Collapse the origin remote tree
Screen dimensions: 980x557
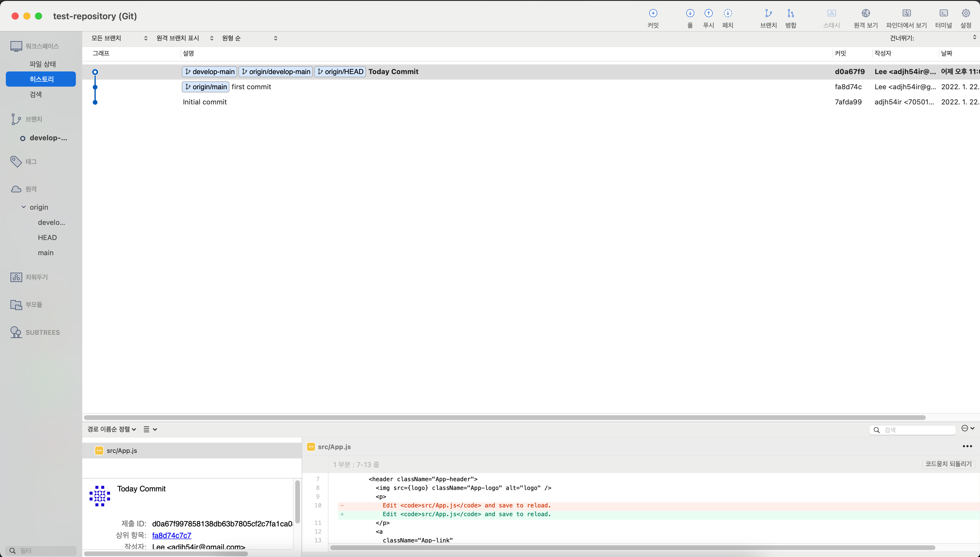(23, 207)
